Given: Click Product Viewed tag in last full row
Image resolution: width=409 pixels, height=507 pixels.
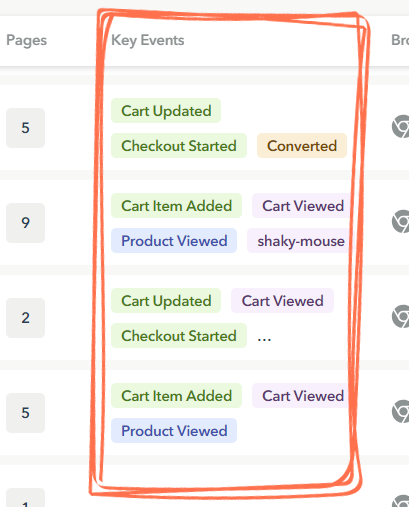Looking at the screenshot, I should 174,431.
